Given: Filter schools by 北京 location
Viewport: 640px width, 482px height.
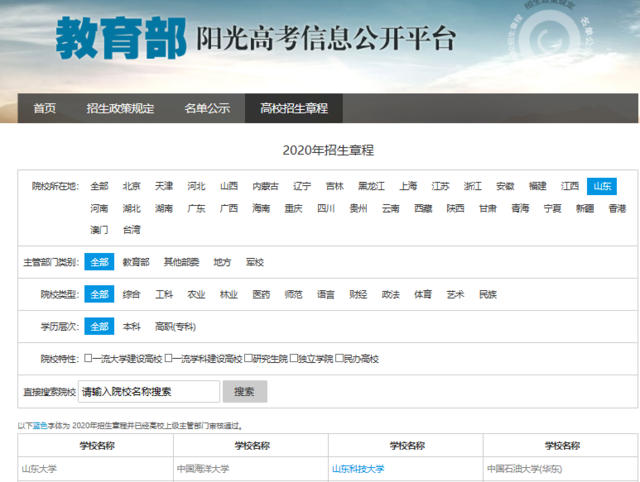Looking at the screenshot, I should coord(131,186).
